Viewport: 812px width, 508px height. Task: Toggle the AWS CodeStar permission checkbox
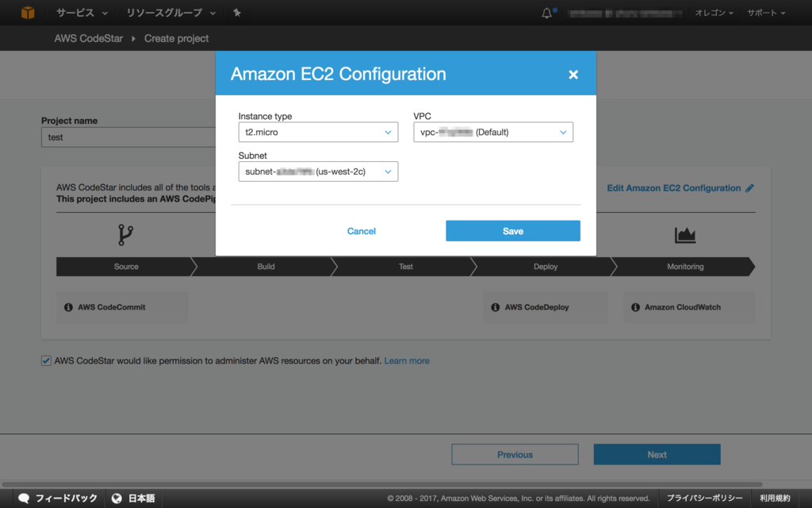tap(46, 361)
